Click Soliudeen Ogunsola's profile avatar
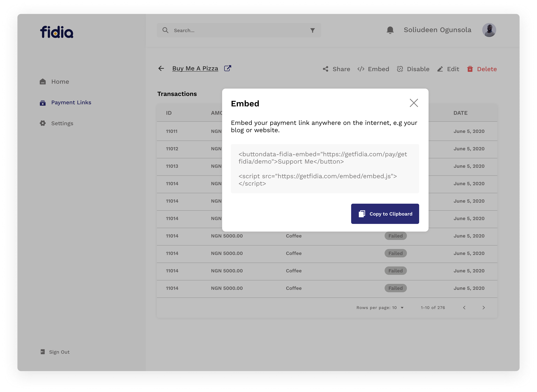 [489, 30]
